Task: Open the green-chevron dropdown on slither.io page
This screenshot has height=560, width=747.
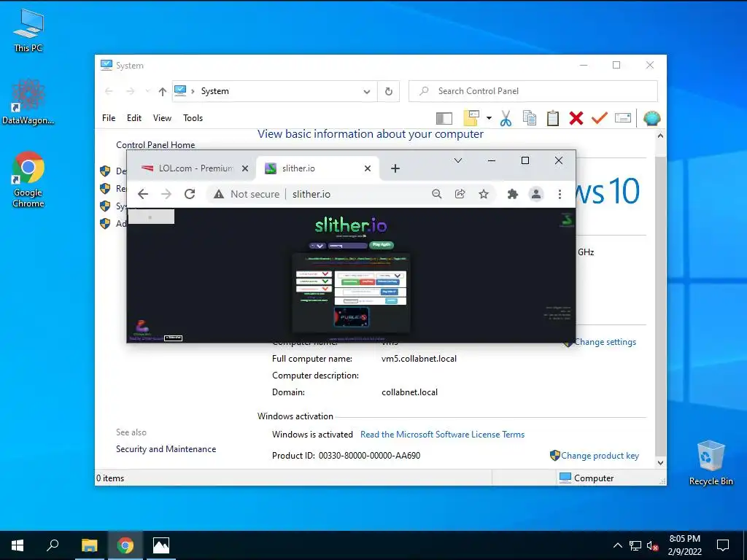Action: pos(314,281)
